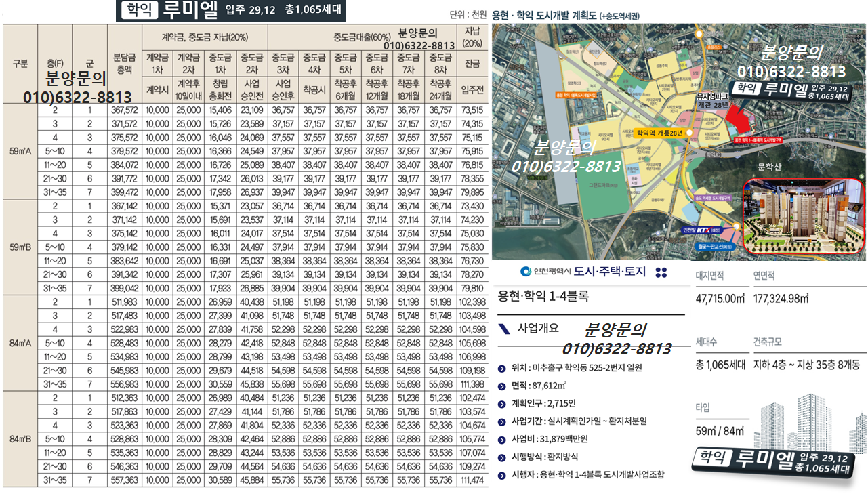Select total price cell 367,142
Screen dimensions: 868x496
[125, 206]
